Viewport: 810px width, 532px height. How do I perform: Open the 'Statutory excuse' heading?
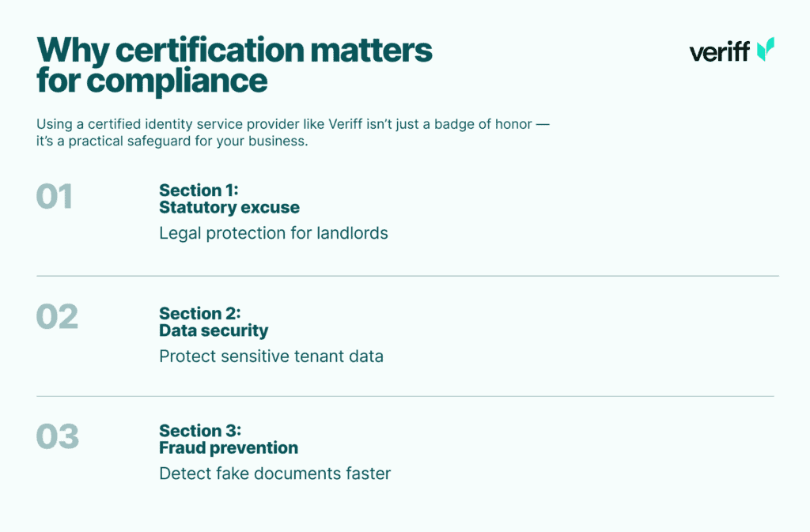point(229,208)
